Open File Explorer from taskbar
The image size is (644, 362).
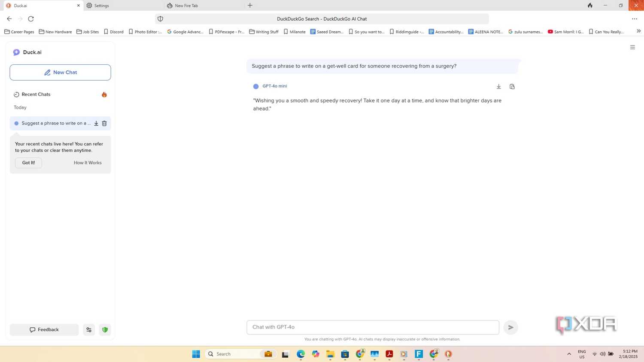pyautogui.click(x=330, y=354)
